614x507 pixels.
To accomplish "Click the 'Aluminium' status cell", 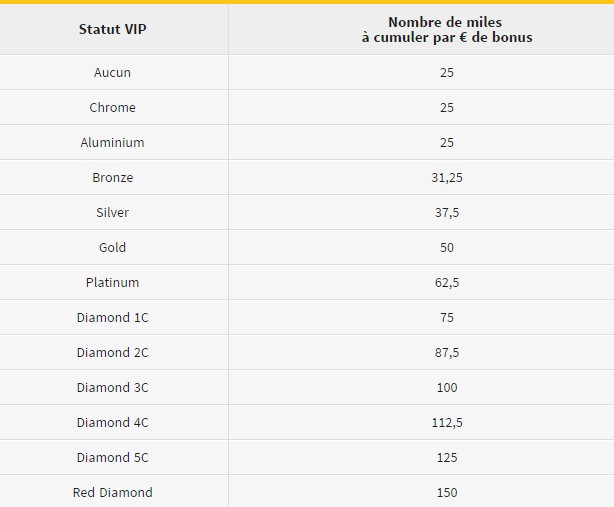I will [112, 143].
